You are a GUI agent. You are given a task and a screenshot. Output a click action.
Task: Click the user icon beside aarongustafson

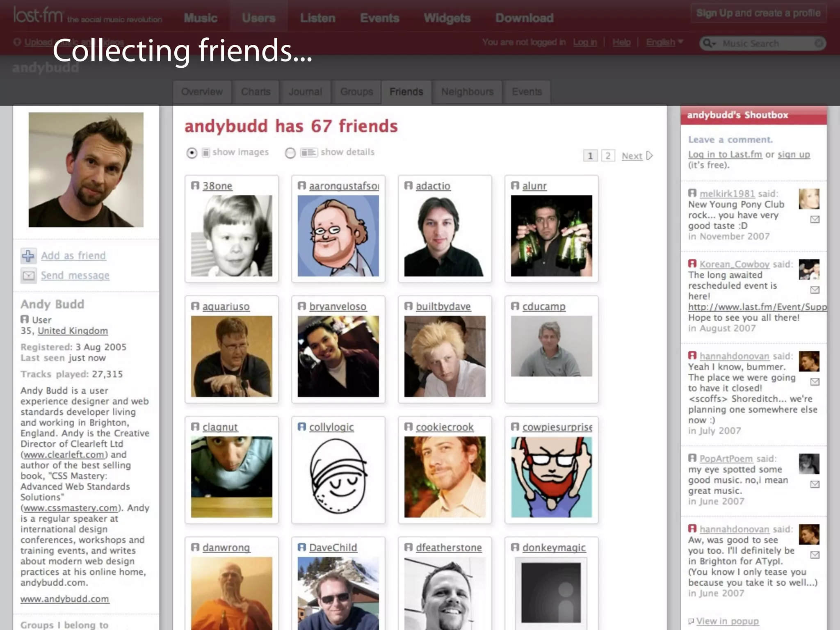pos(302,186)
